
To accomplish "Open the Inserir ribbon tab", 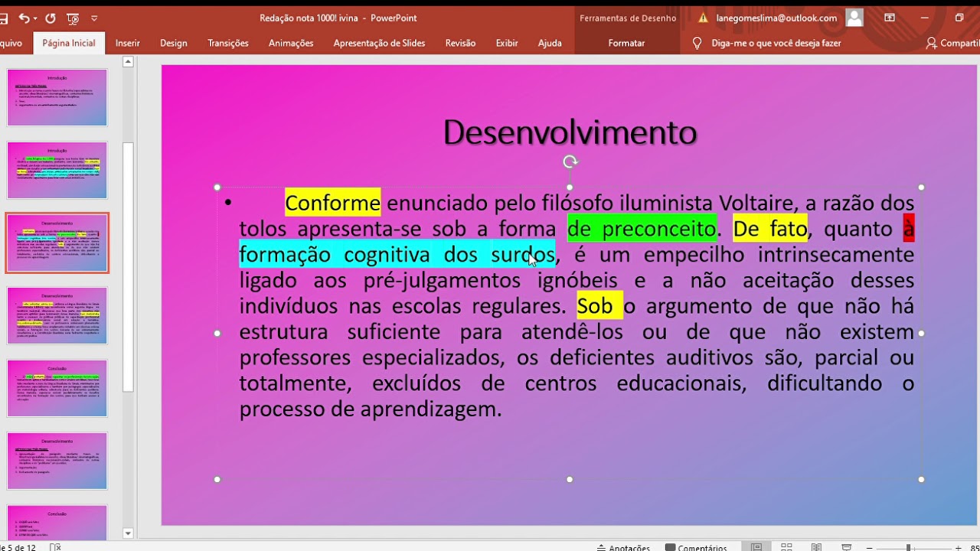I will (128, 44).
